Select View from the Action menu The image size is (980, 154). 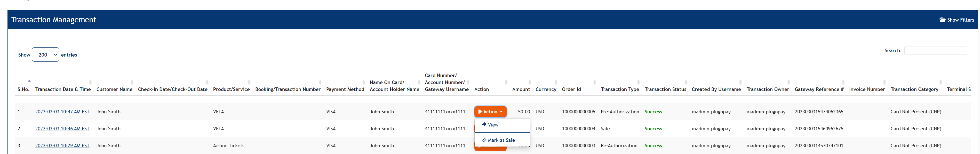tap(494, 124)
